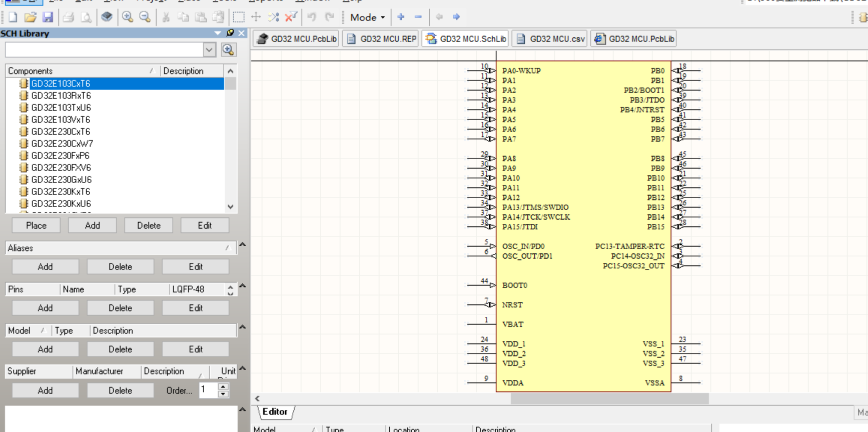The width and height of the screenshot is (868, 432).
Task: Click the Move selection crosshair icon
Action: (x=256, y=17)
